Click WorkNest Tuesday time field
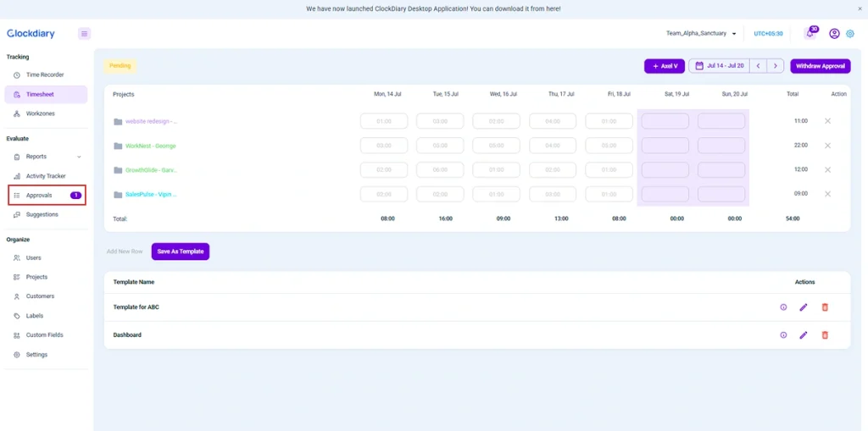This screenshot has width=868, height=431. 440,146
